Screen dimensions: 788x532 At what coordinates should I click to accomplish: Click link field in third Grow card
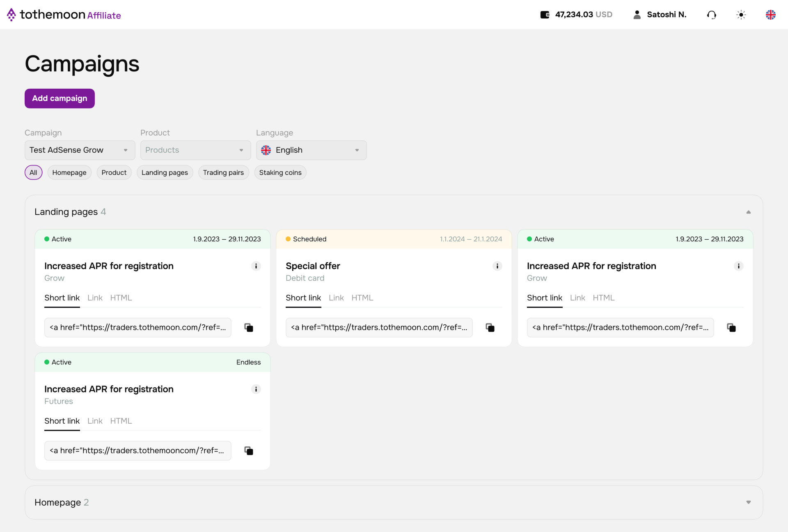[621, 328]
